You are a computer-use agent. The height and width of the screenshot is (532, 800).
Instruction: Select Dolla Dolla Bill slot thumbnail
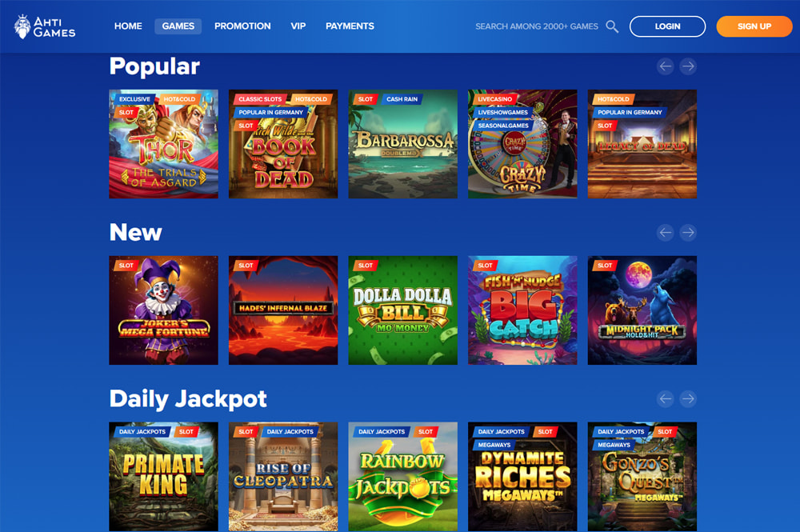(402, 310)
